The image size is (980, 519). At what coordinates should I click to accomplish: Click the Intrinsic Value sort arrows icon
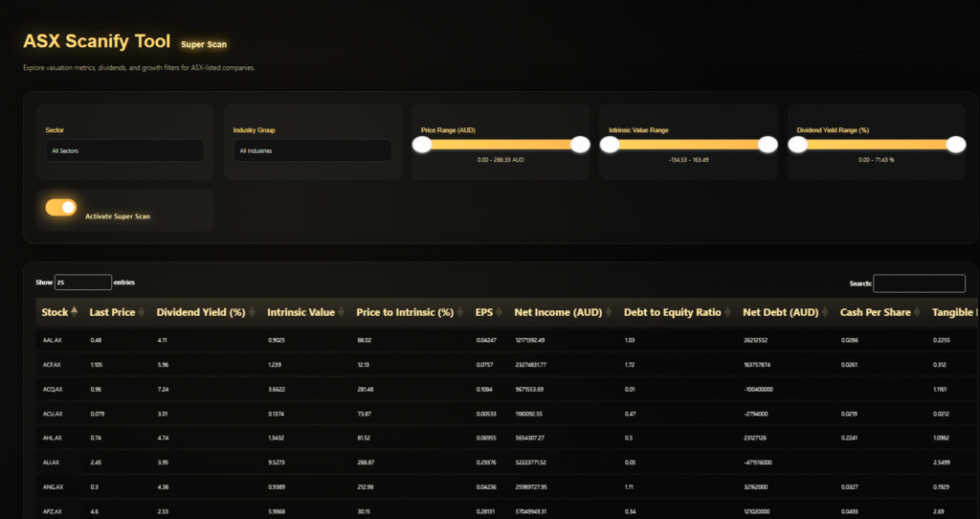click(x=342, y=312)
